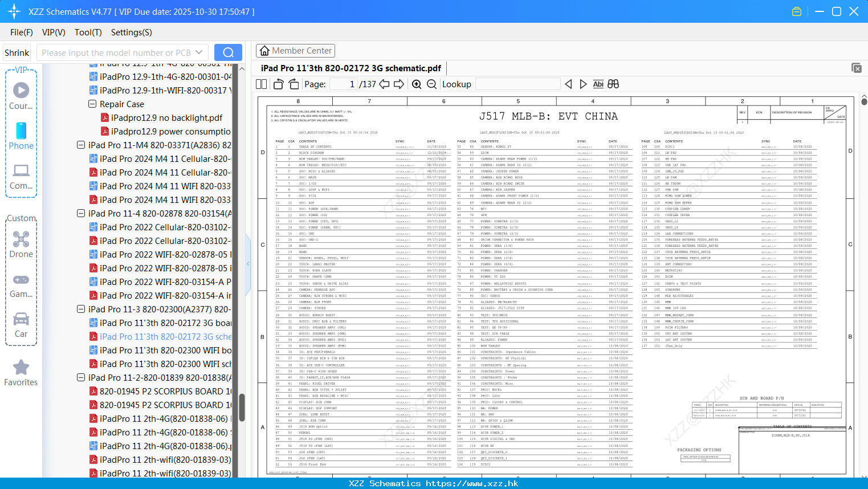
Task: Click the Custom section label
Action: pos(22,218)
